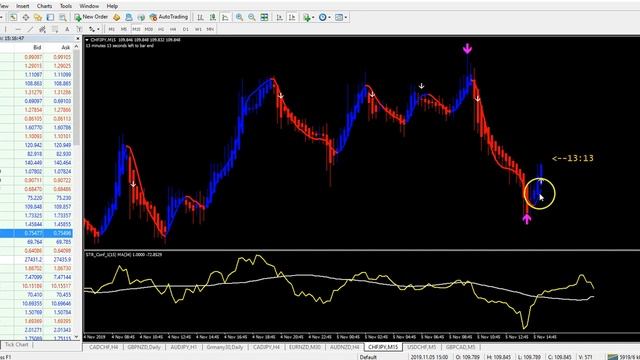Open MetaEditor with the yellow icon
The width and height of the screenshot is (640, 360).
tap(117, 17)
